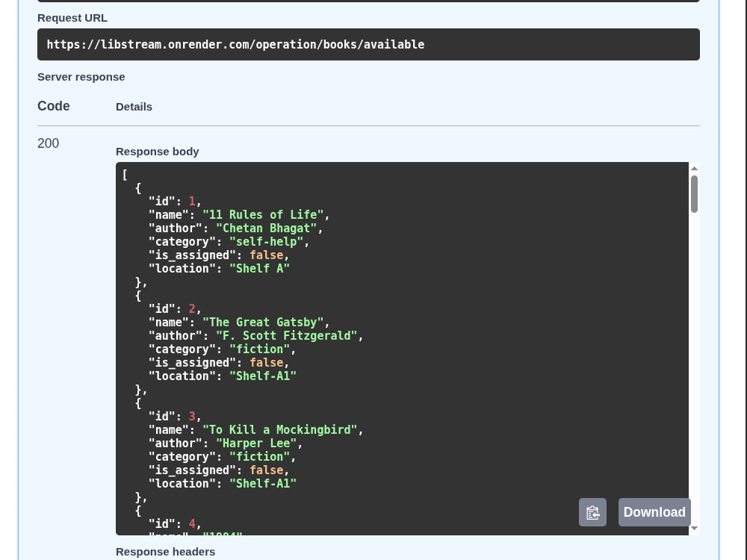Click the id value 3
747x560 pixels.
tap(192, 417)
